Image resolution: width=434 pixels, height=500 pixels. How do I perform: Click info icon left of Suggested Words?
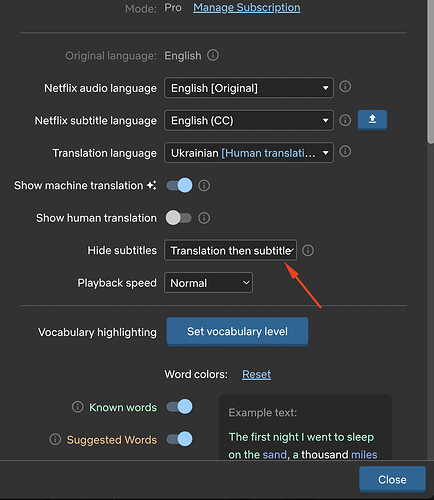(x=55, y=439)
